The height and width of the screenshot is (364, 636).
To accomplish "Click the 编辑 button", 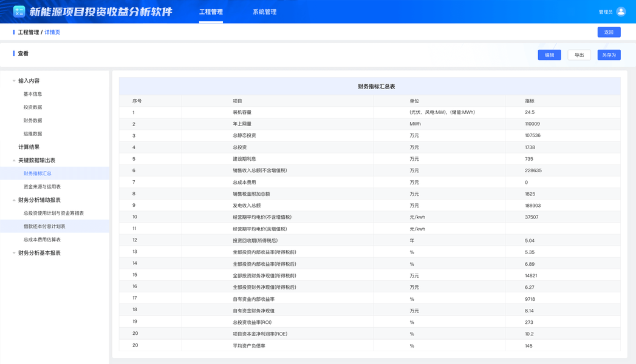I will tap(549, 55).
